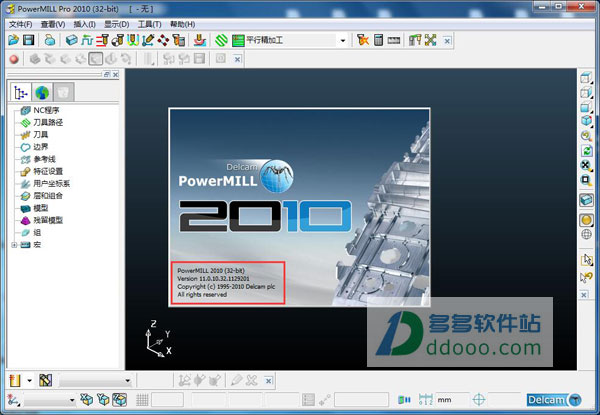Screen dimensions: 600x415
Task: Open project with the folder icon
Action: pyautogui.click(x=13, y=40)
